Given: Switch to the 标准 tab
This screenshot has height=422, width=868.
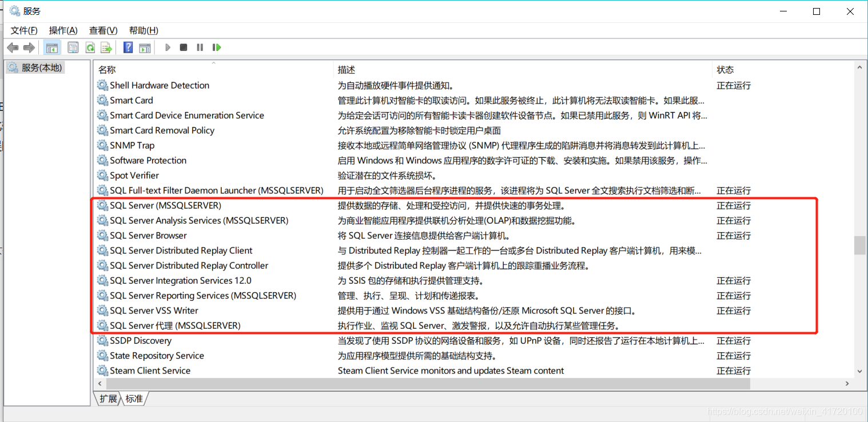Looking at the screenshot, I should coord(134,399).
